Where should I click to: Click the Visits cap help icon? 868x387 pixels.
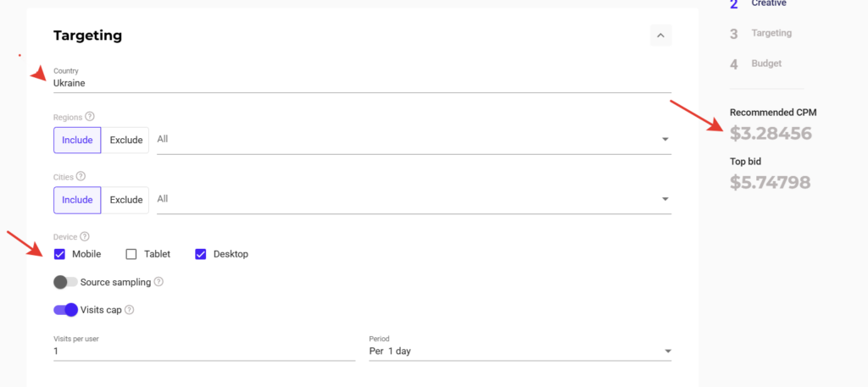[x=130, y=310]
